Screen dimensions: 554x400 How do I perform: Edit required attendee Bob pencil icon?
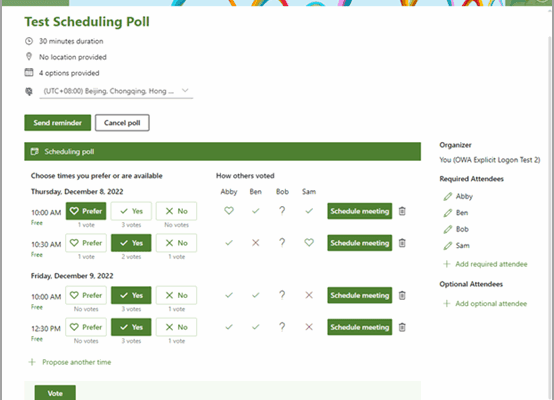(x=448, y=229)
